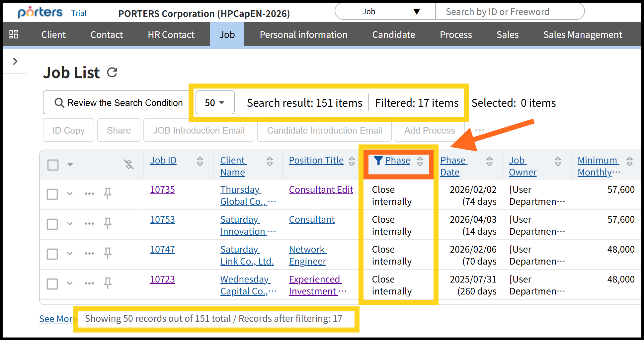
Task: Pin the row for job 10723
Action: pyautogui.click(x=108, y=283)
